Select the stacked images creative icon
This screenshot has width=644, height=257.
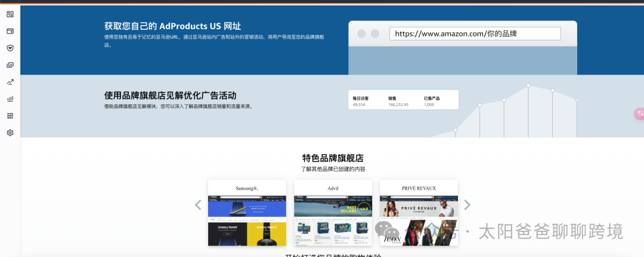pos(10,64)
